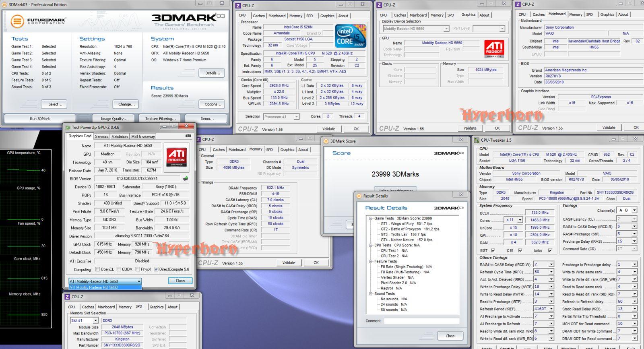644x349 pixels.
Task: Open the Caches tab in the CPU-Z Mainboard window
Action: [x=539, y=14]
